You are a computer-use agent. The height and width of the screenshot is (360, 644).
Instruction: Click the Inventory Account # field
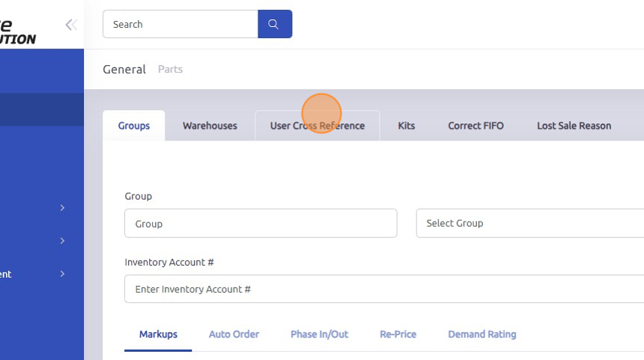click(383, 289)
